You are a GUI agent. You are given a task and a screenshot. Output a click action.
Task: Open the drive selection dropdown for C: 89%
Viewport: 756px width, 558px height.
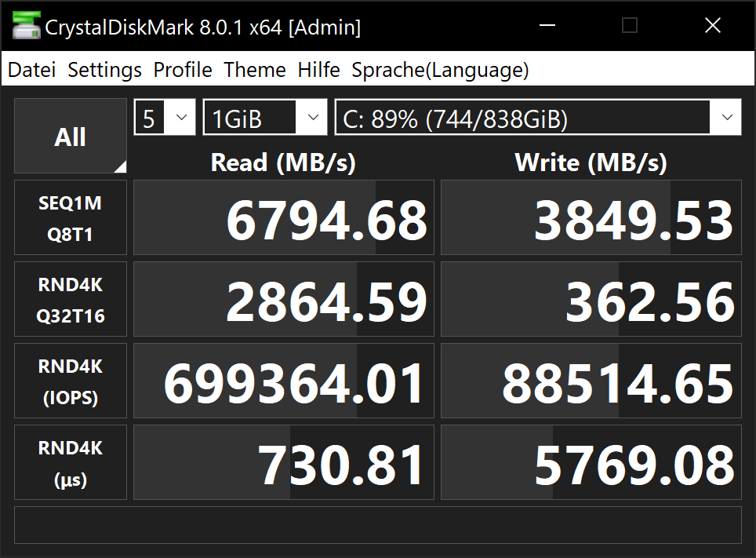538,117
